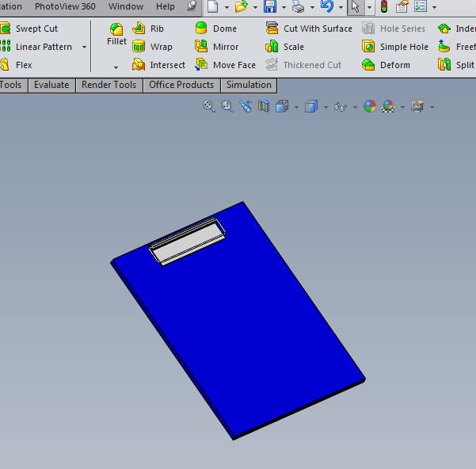The height and width of the screenshot is (469, 476).
Task: Click Zoom to Fit in view toolbar
Action: 209,106
